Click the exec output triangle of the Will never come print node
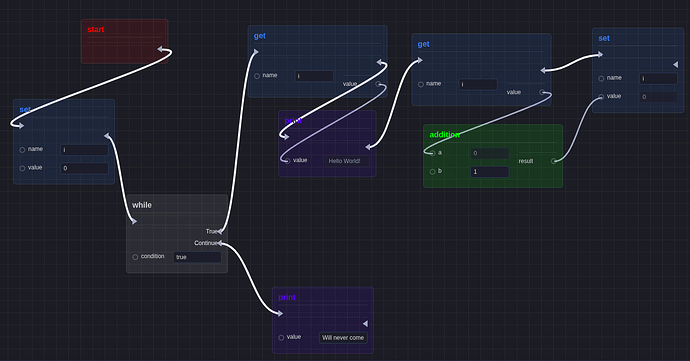Screen dimensions: 690x361 [365, 324]
